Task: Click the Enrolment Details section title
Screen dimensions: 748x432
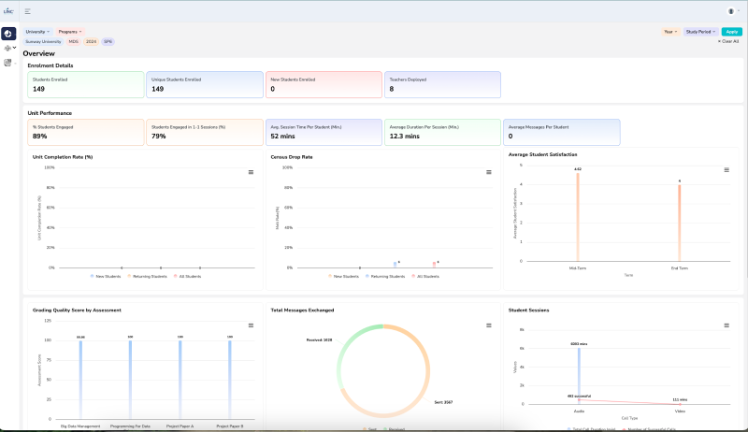Action: click(50, 65)
